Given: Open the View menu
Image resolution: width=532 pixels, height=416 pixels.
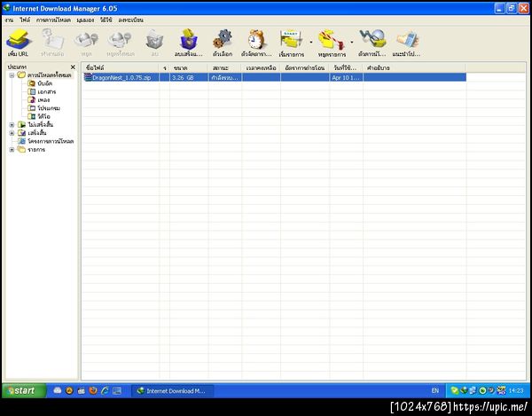Looking at the screenshot, I should pyautogui.click(x=85, y=20).
